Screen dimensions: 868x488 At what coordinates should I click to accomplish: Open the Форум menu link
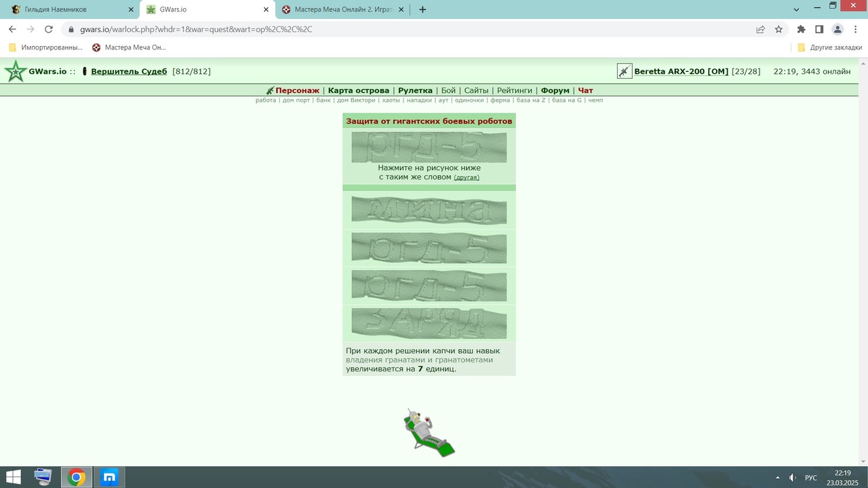coord(555,90)
